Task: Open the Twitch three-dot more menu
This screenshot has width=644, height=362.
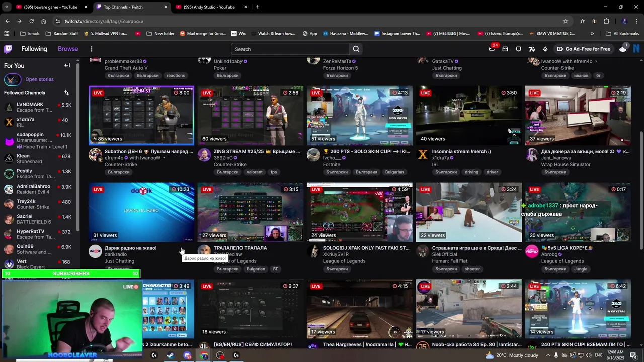Action: click(x=91, y=49)
